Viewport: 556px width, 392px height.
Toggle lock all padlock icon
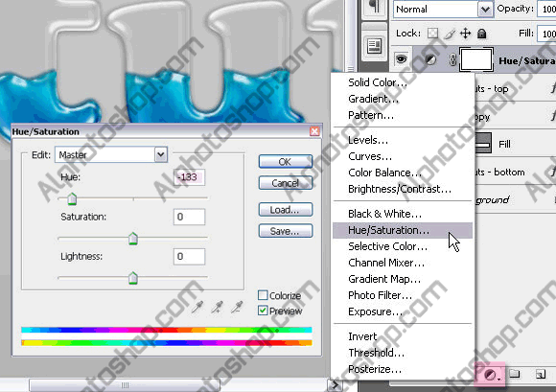tap(481, 34)
